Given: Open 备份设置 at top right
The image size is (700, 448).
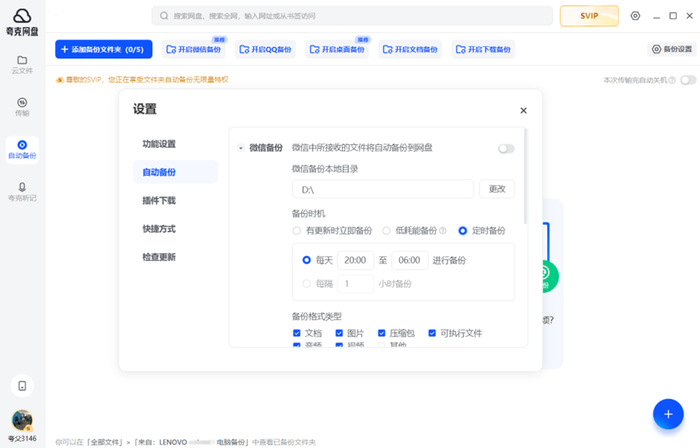Looking at the screenshot, I should point(671,49).
